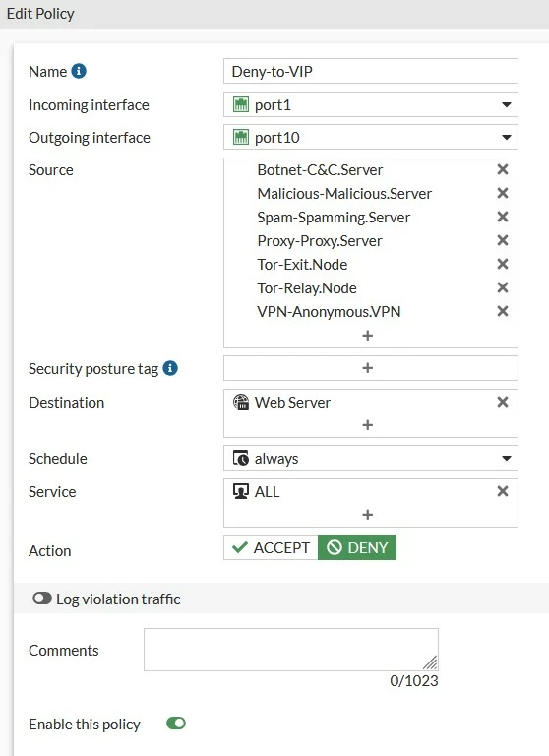Open the Incoming interface dropdown

pyautogui.click(x=371, y=104)
